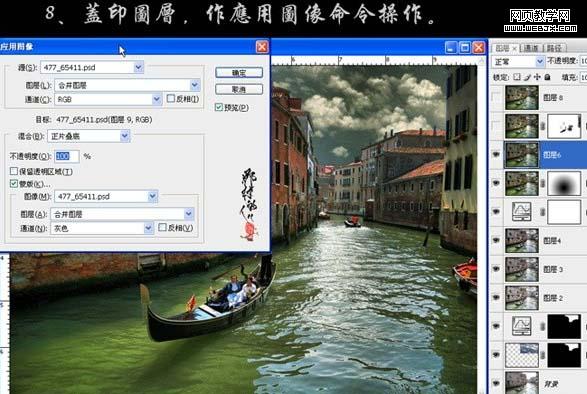Switch to 路径 paths tab
The image size is (587, 394).
coord(554,48)
